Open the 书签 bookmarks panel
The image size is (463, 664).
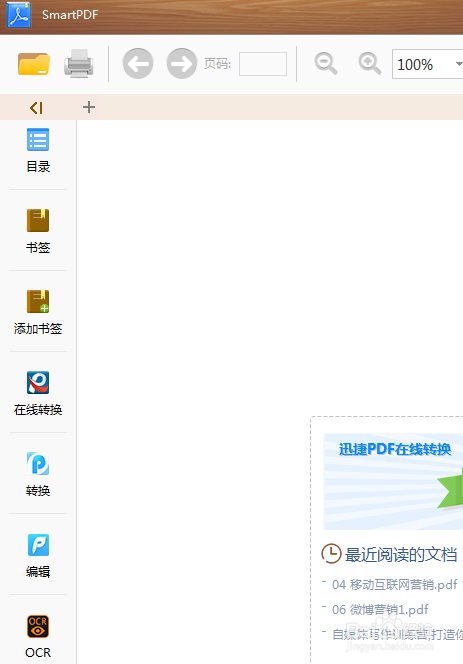(x=38, y=231)
